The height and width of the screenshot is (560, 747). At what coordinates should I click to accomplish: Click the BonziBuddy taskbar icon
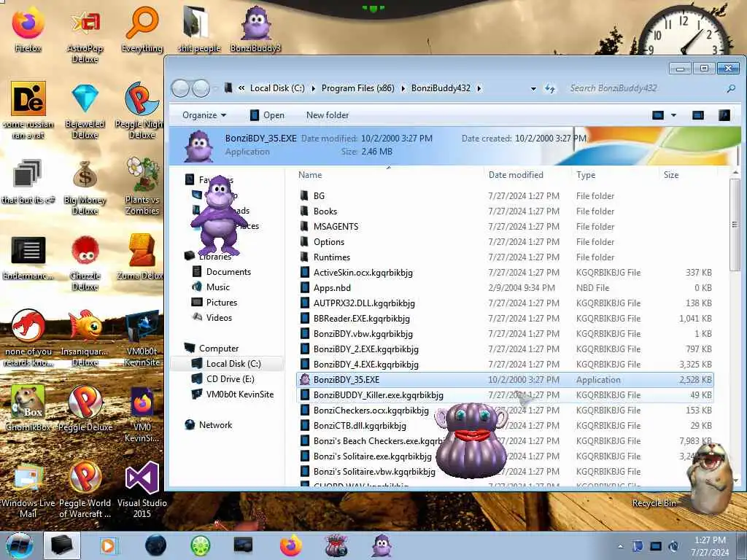pyautogui.click(x=382, y=545)
